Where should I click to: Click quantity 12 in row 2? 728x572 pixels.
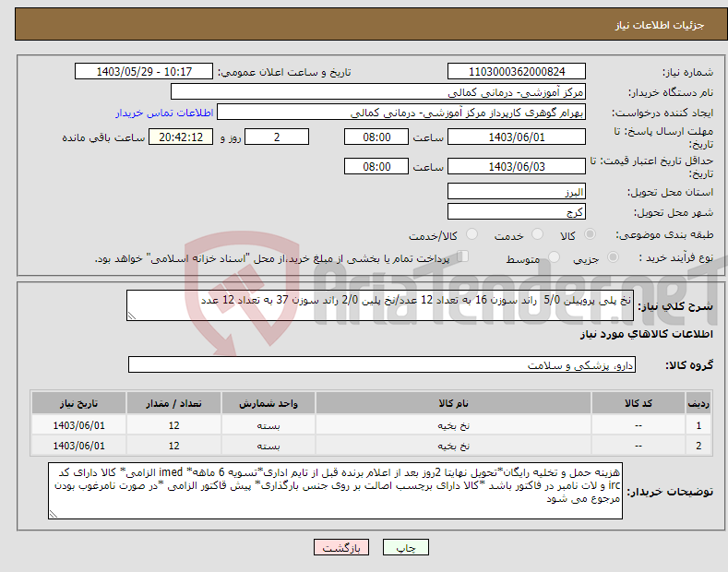click(x=173, y=446)
